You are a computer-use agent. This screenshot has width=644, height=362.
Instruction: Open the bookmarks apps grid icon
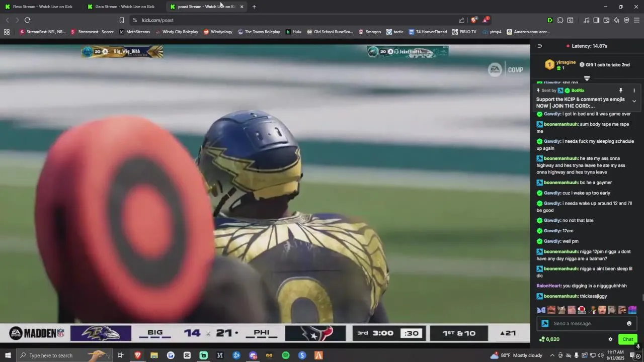(x=7, y=32)
